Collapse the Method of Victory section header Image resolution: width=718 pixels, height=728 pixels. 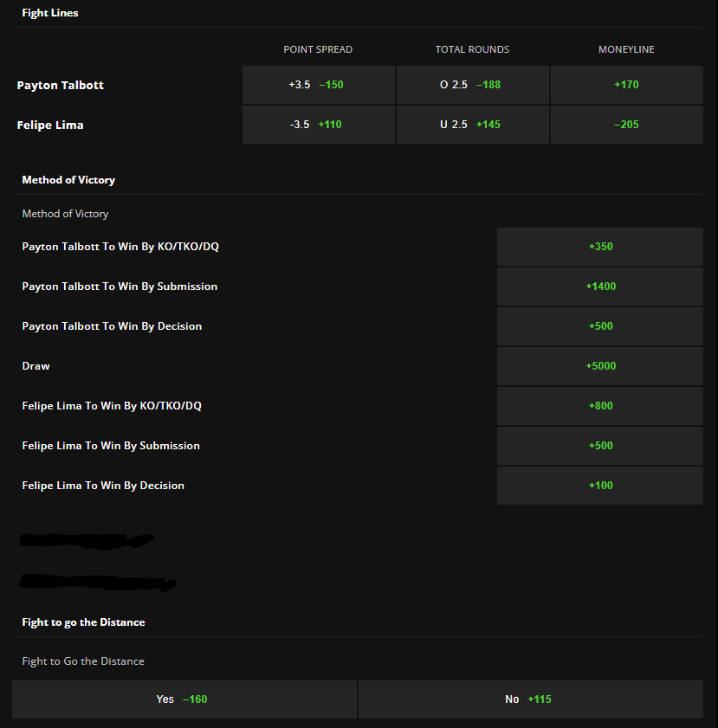[x=68, y=180]
